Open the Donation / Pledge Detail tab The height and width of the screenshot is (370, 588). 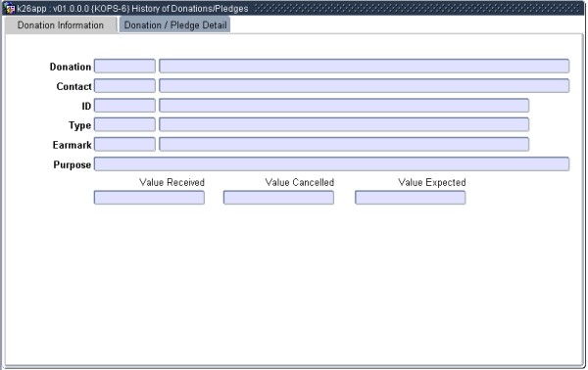coord(174,25)
